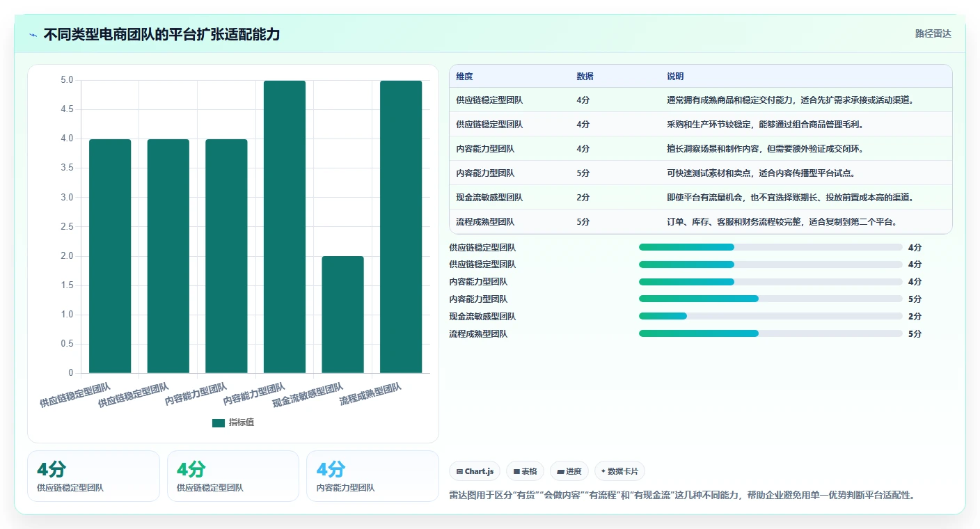Click the 2分 cell in the table

pos(583,198)
